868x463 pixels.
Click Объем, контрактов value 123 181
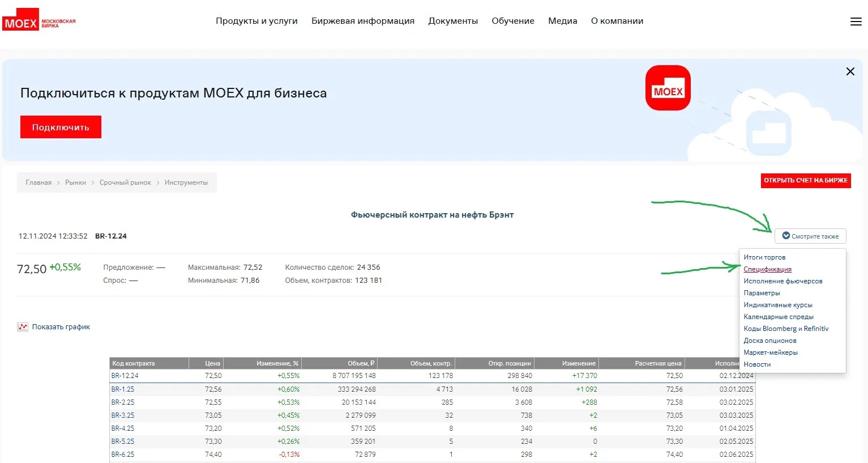click(x=369, y=281)
